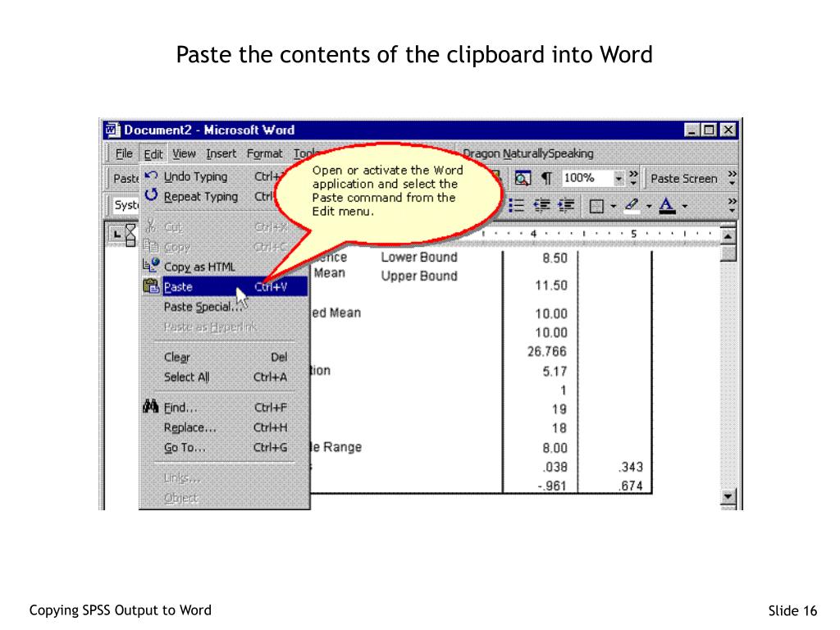The width and height of the screenshot is (840, 630).
Task: Open the Format menu
Action: click(x=264, y=153)
